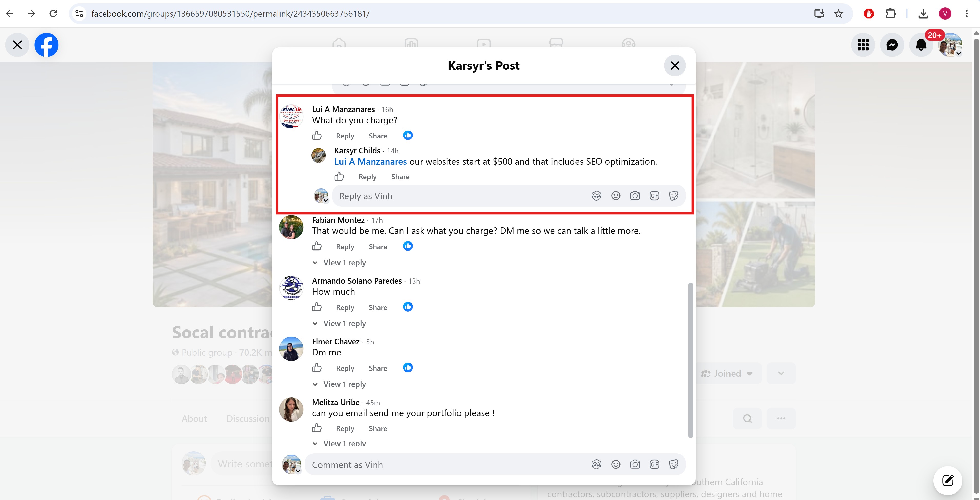Open the Discussion tab of the group
980x500 pixels.
tap(248, 418)
